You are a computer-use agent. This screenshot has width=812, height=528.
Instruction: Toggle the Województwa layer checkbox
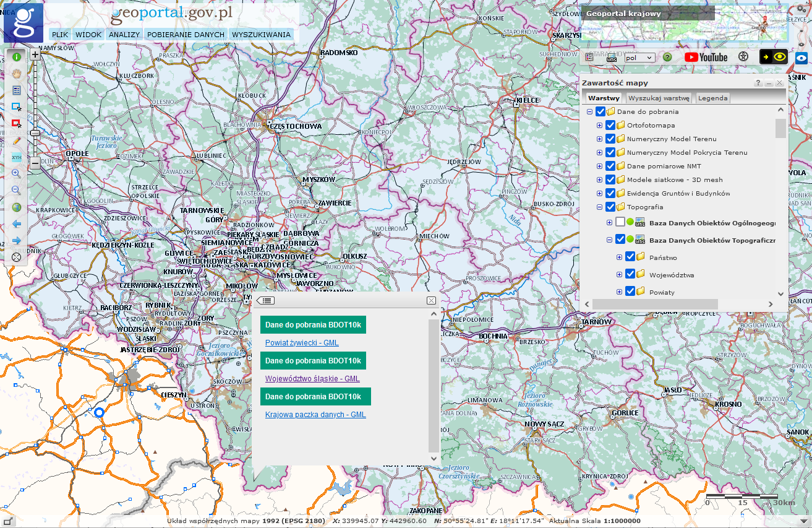point(630,274)
